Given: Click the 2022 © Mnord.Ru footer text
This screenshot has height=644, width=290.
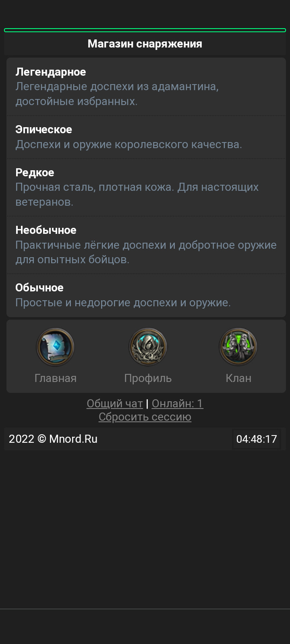Looking at the screenshot, I should coord(53,439).
